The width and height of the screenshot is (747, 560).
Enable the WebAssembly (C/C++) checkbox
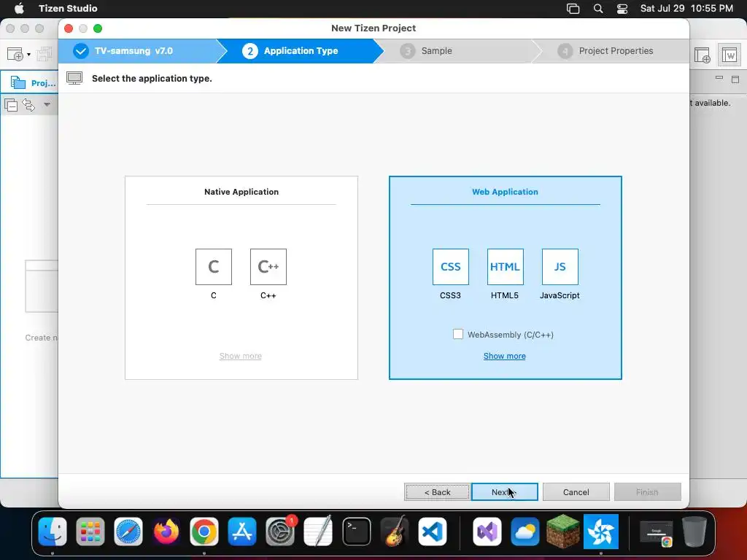point(458,334)
